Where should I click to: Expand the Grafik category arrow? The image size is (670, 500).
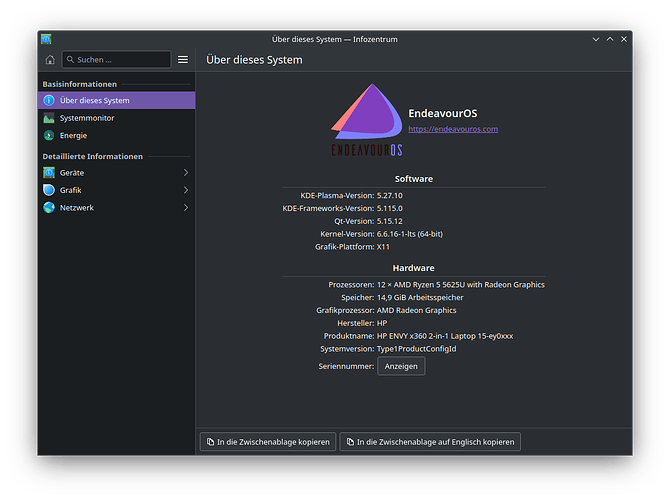click(x=185, y=190)
